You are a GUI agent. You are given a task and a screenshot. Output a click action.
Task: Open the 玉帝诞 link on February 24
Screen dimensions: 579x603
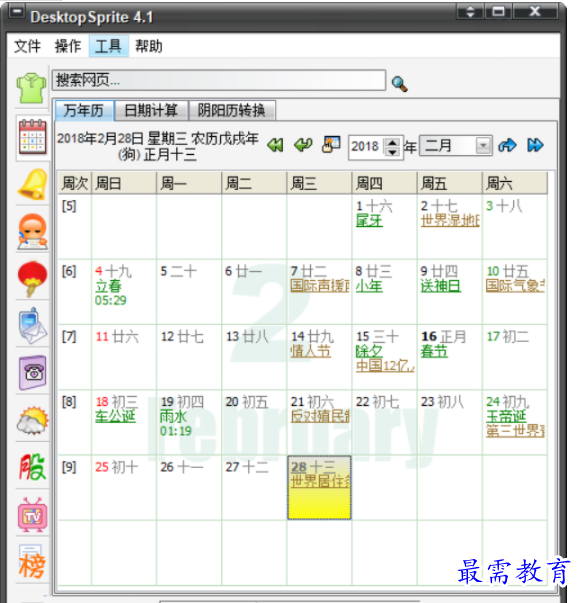tap(506, 416)
